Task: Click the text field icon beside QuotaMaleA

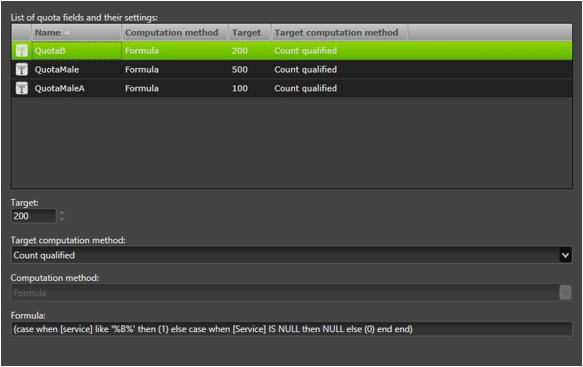Action: point(22,88)
